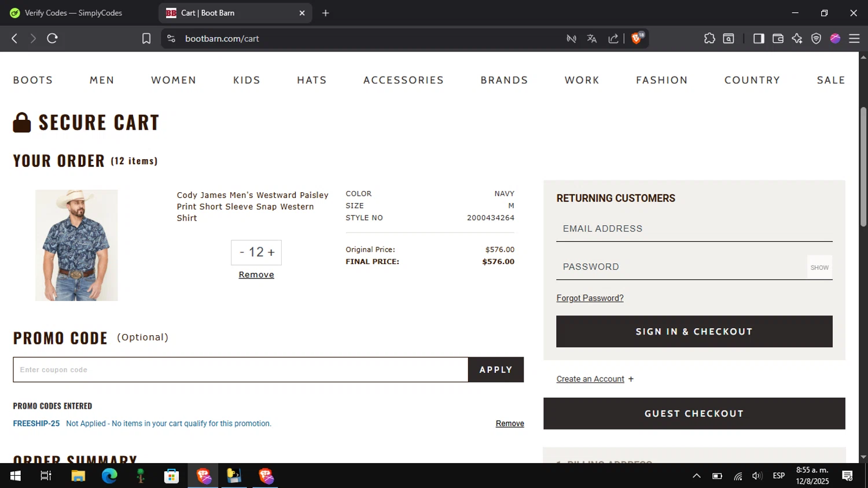
Task: Open Task View in taskbar
Action: coord(46,476)
